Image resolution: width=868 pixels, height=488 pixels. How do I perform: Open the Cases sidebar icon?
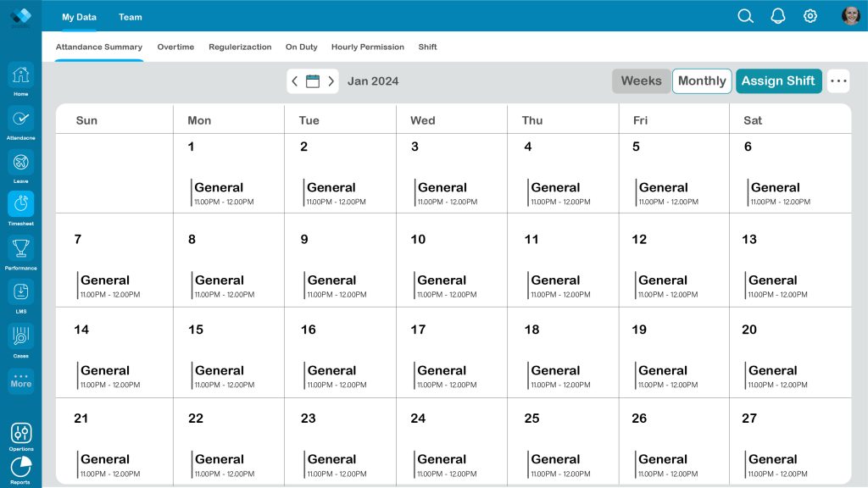tap(20, 335)
